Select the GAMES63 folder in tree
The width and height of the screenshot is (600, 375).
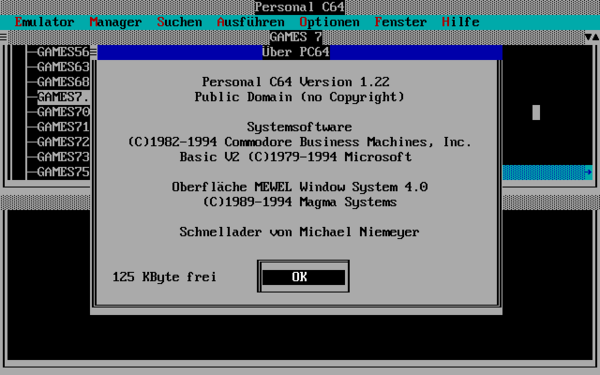63,67
